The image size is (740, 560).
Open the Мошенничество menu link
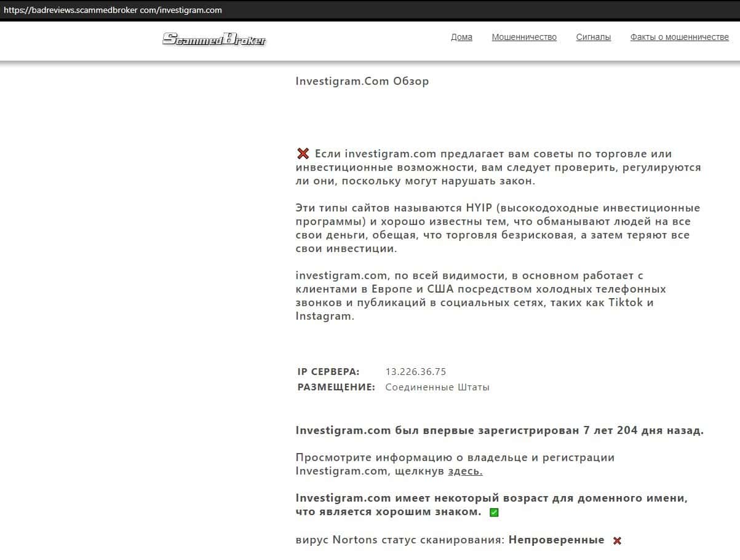[524, 37]
